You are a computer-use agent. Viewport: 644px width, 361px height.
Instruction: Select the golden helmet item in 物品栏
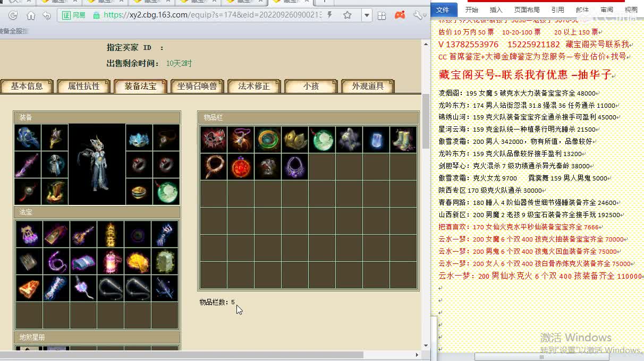pos(295,140)
